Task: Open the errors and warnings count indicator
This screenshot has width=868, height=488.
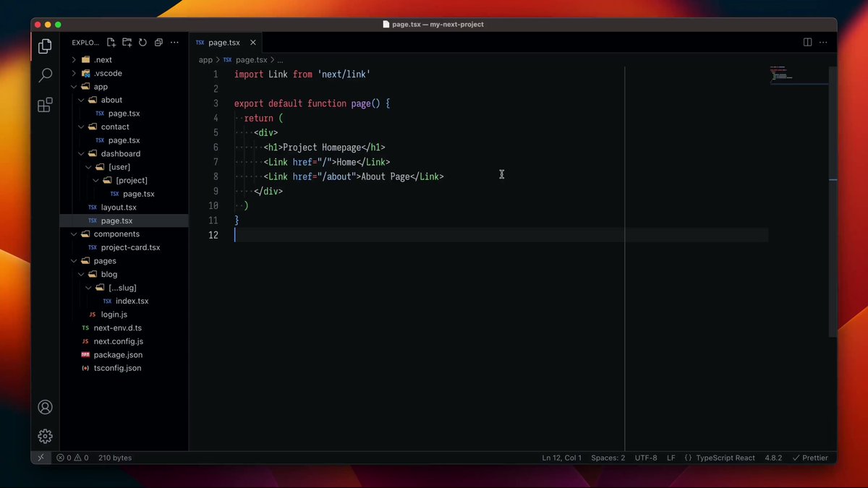Action: pyautogui.click(x=72, y=458)
